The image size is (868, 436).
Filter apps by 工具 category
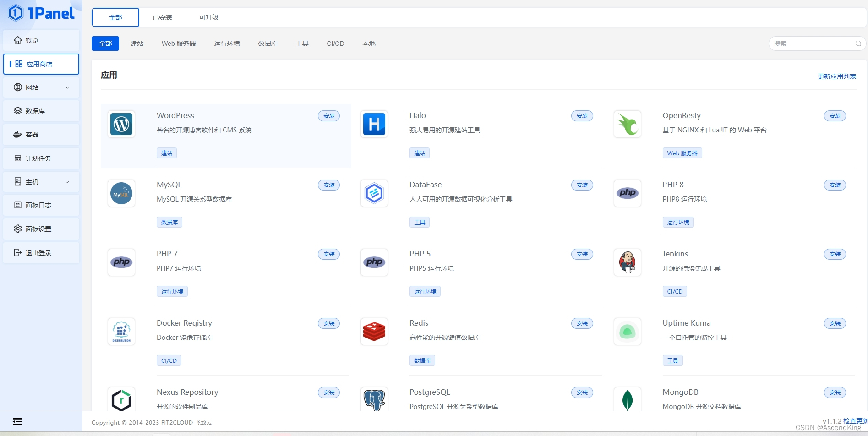(x=302, y=44)
